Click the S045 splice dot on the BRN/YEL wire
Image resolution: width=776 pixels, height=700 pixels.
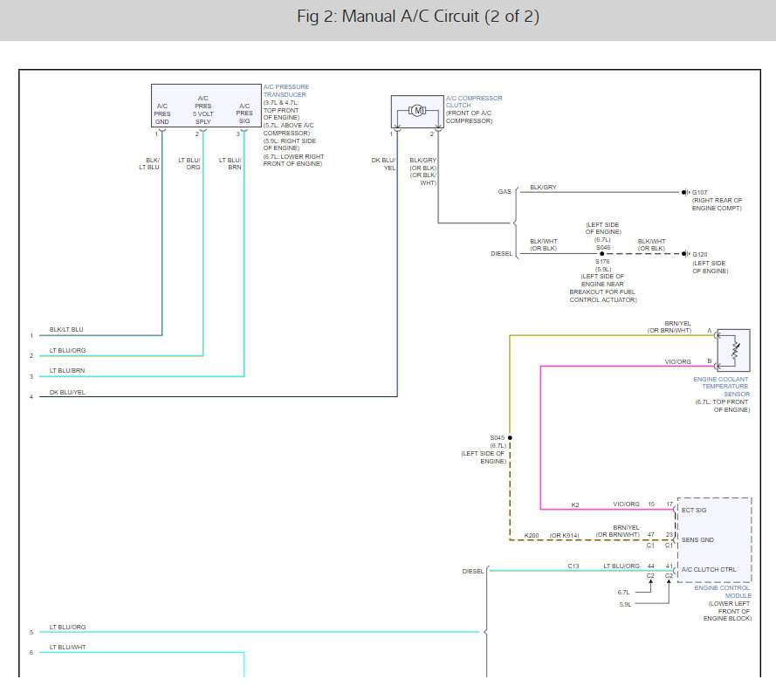[x=510, y=438]
